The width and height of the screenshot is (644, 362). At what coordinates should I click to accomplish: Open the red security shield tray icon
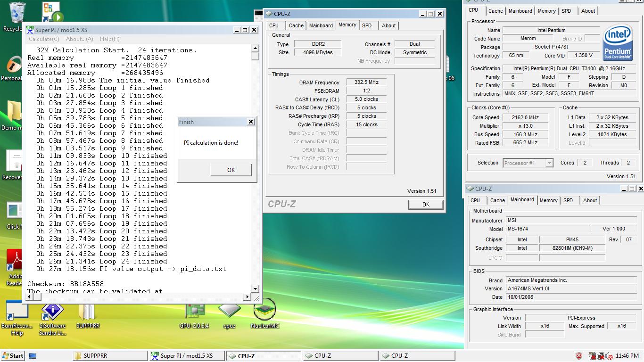tap(578, 356)
